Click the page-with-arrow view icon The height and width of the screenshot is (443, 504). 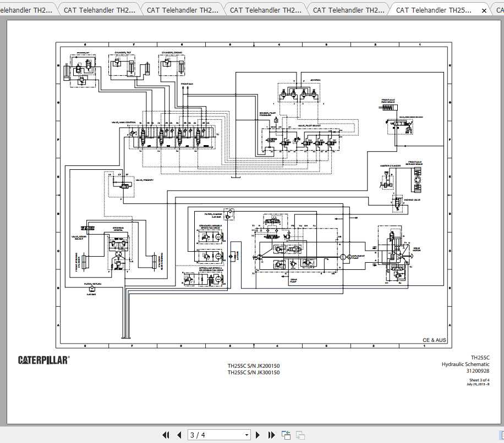286,434
